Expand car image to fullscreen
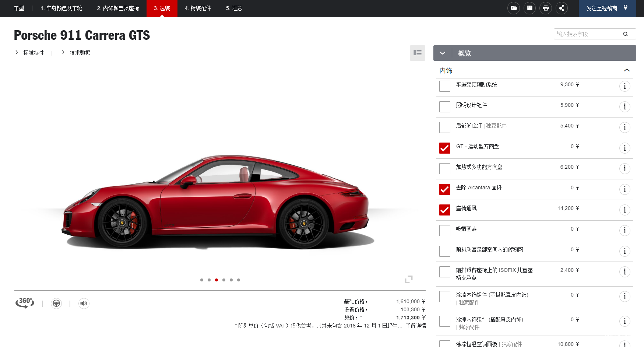Screen dimensions: 644x347 (408, 279)
